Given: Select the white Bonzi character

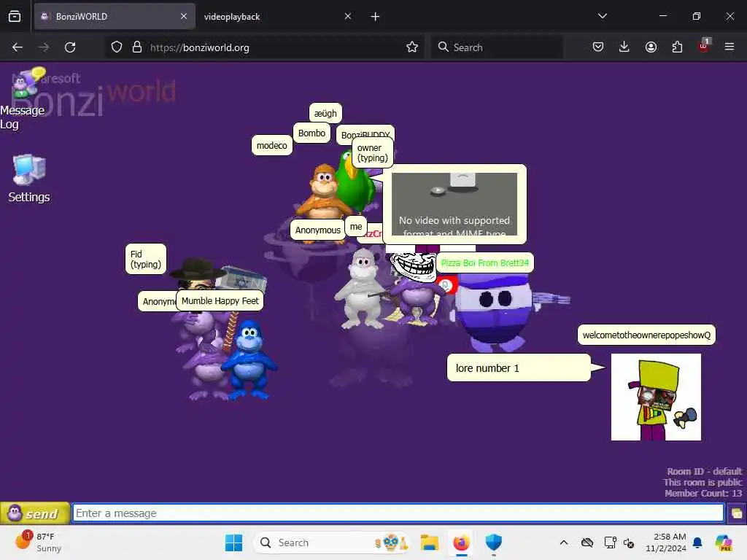Looking at the screenshot, I should tap(362, 289).
